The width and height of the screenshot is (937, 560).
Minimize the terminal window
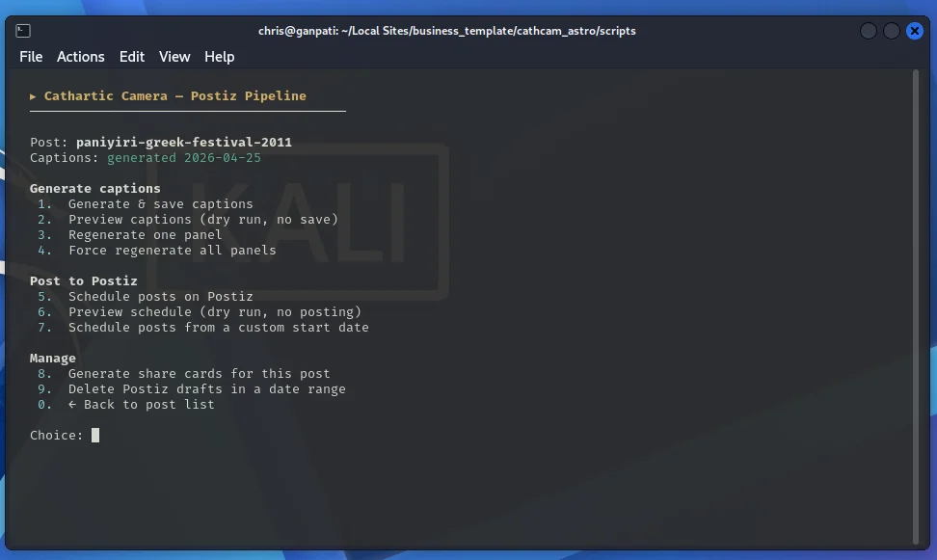click(869, 31)
